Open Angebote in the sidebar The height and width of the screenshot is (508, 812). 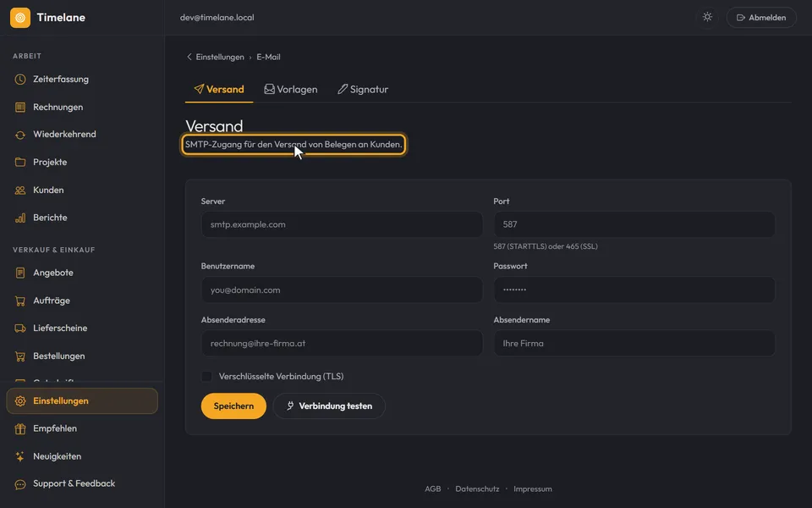pyautogui.click(x=82, y=273)
